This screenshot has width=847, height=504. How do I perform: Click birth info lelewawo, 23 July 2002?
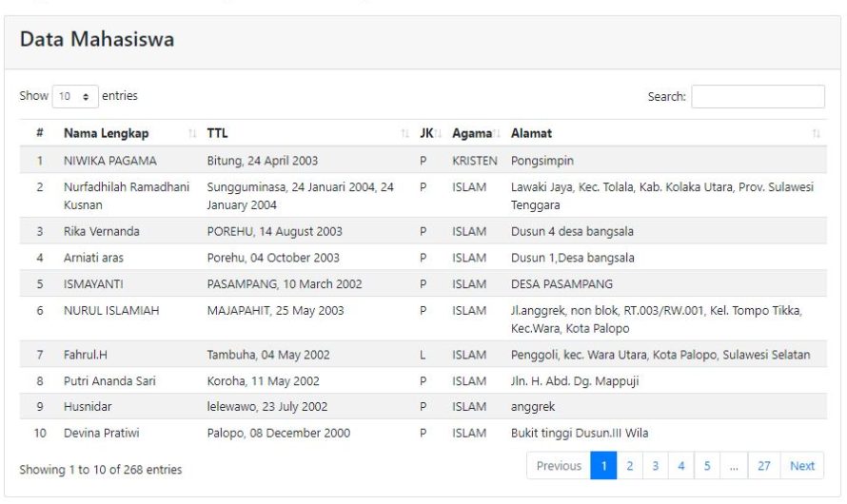tap(267, 407)
